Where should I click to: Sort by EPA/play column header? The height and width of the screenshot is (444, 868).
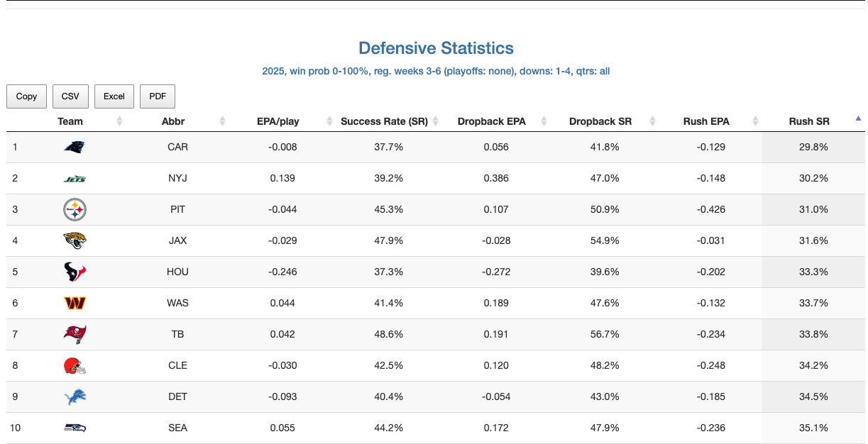pyautogui.click(x=278, y=121)
